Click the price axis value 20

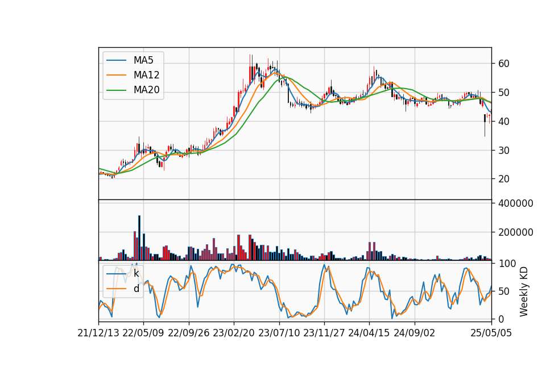tap(504, 179)
